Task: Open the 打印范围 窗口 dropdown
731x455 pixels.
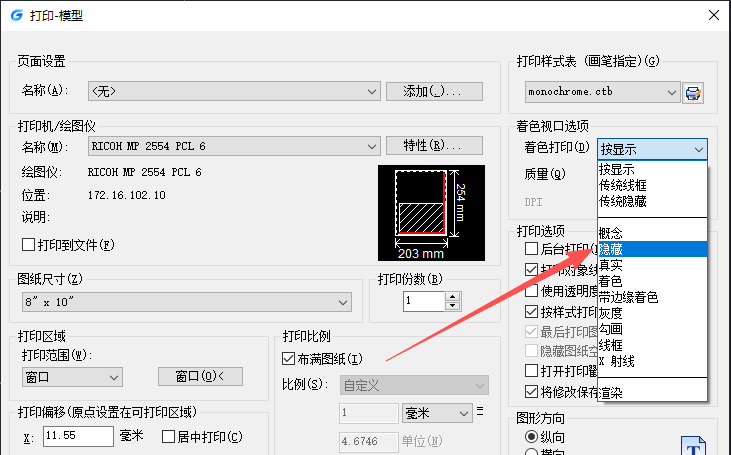Action: 72,377
